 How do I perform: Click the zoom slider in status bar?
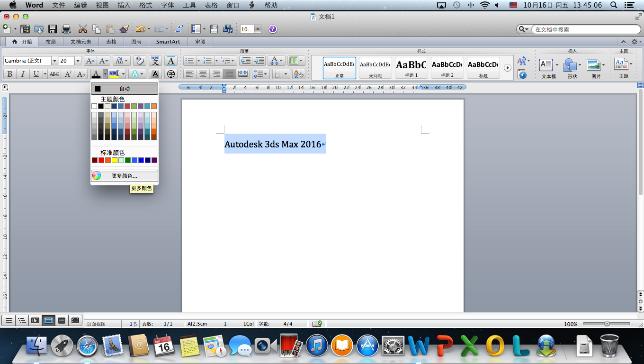click(607, 324)
